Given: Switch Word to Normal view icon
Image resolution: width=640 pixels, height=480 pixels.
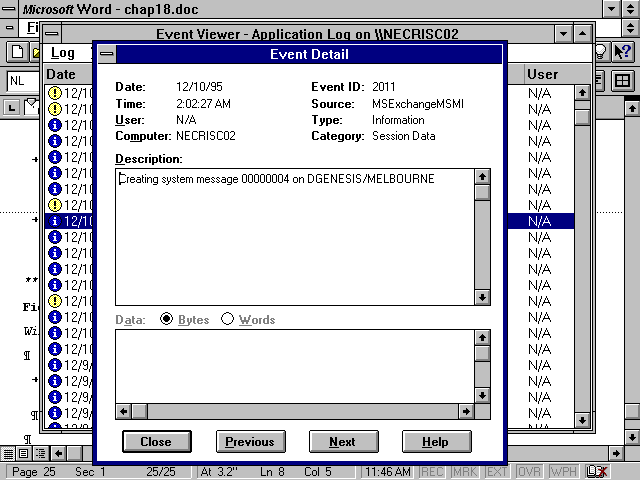Looking at the screenshot, I should (7, 453).
